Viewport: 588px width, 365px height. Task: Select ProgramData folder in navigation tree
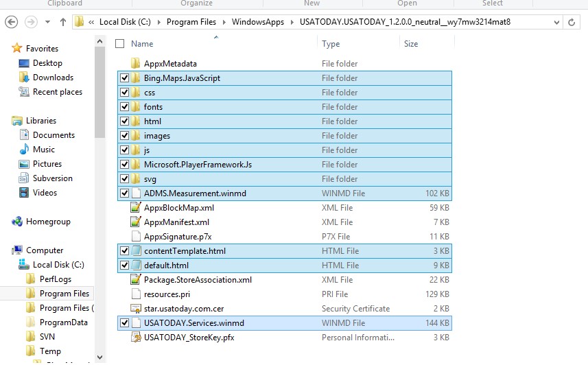(64, 322)
